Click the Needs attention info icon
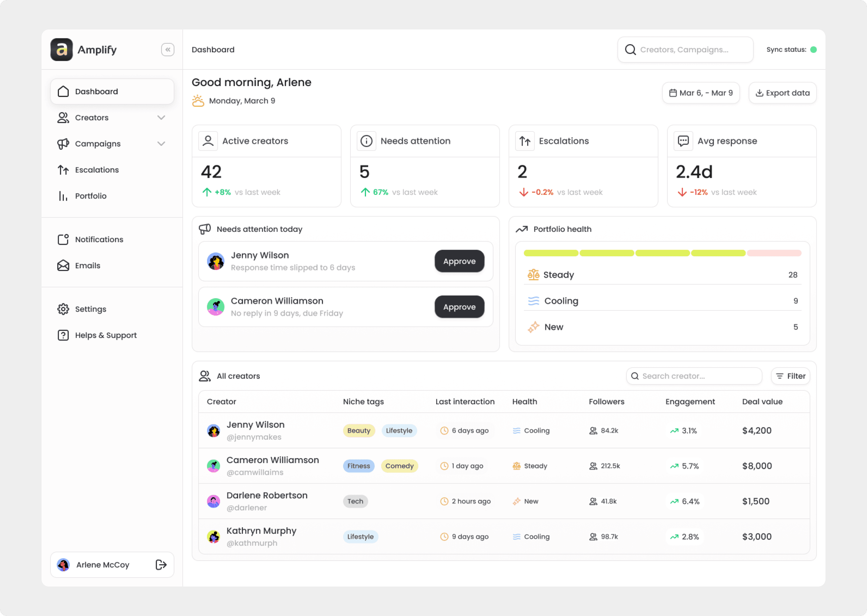The width and height of the screenshot is (867, 616). [x=366, y=141]
